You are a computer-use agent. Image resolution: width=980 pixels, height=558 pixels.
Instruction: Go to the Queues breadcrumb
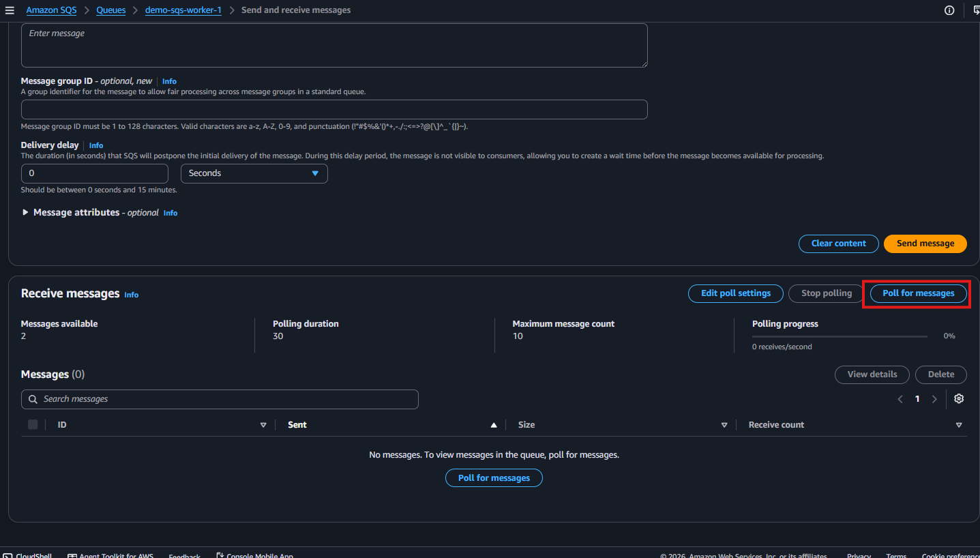point(111,10)
